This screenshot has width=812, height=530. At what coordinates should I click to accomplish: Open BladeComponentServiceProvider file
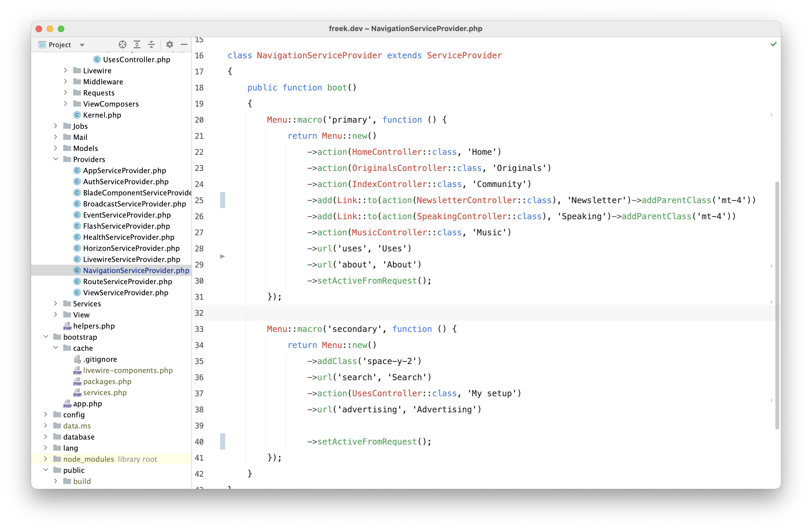(x=137, y=193)
